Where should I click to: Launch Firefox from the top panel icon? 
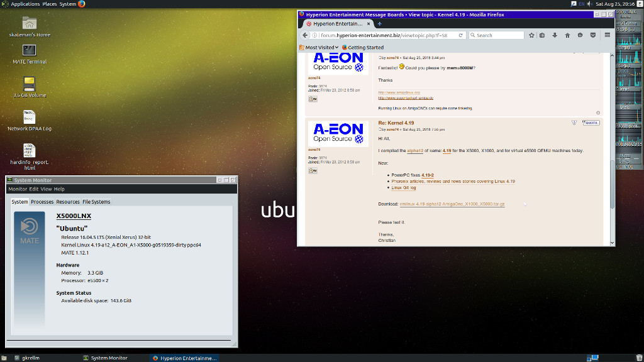(x=81, y=4)
